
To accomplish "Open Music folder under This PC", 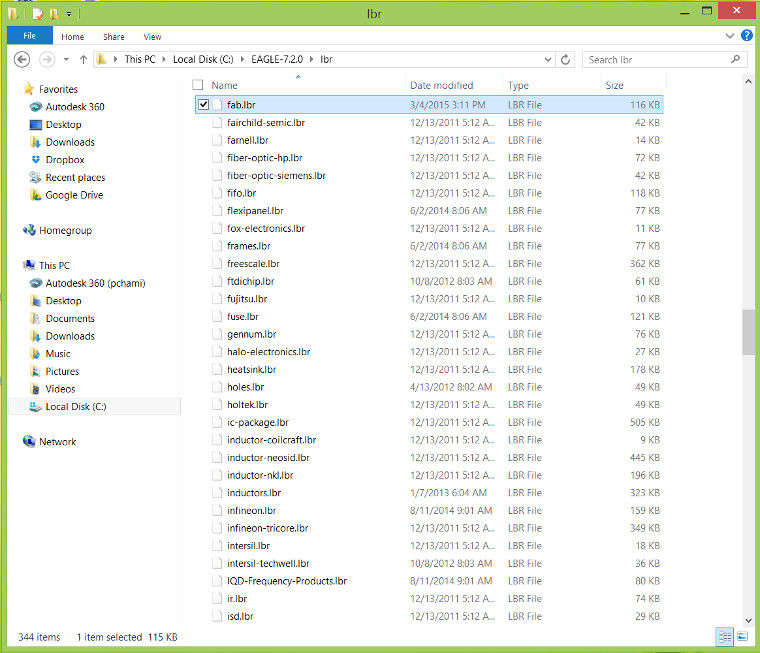I will click(58, 353).
